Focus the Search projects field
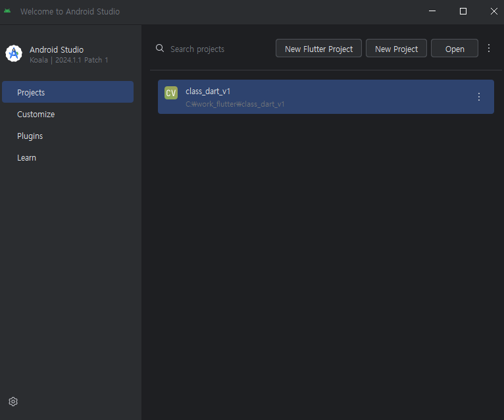 (x=212, y=49)
